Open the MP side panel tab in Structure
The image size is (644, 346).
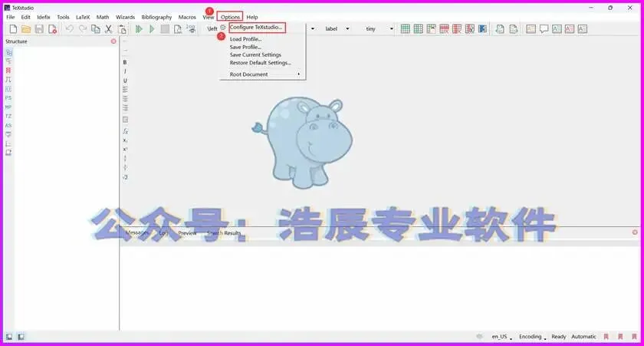click(8, 107)
